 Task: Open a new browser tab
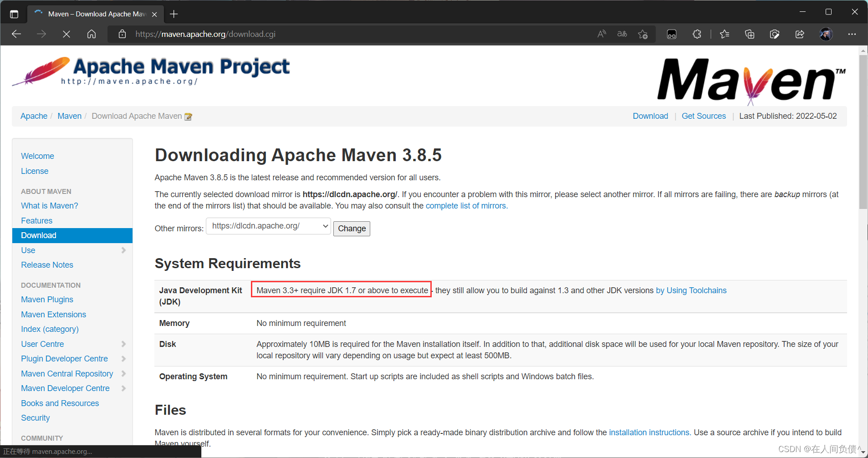click(x=174, y=14)
